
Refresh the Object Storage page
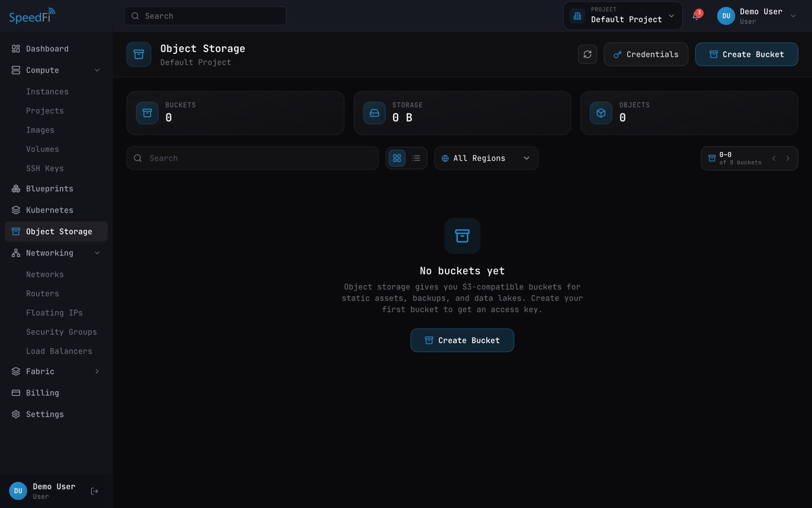(x=588, y=54)
